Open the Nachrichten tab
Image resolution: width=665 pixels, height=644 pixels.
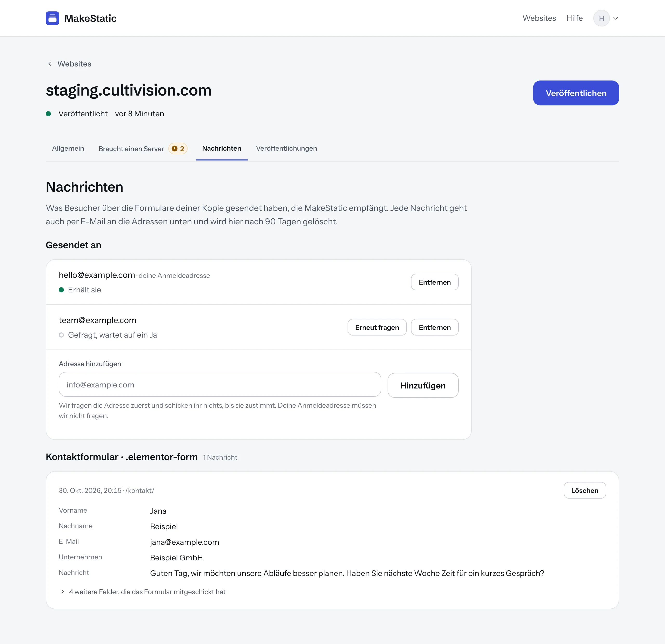(222, 148)
